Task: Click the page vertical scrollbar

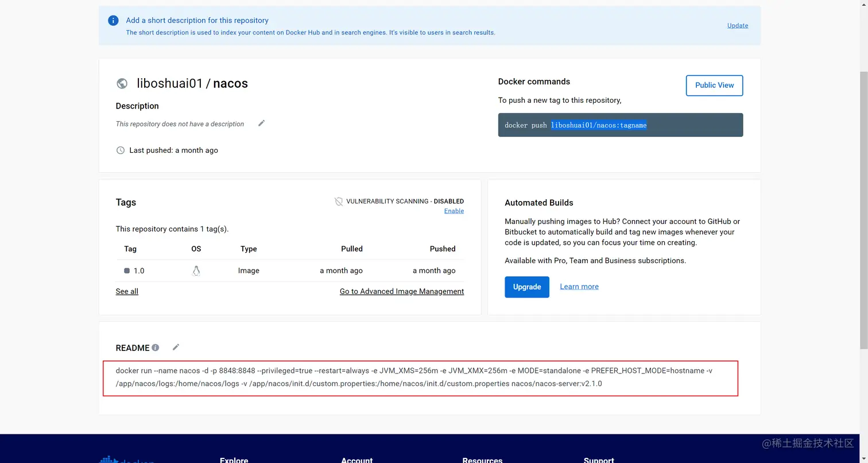Action: click(863, 210)
